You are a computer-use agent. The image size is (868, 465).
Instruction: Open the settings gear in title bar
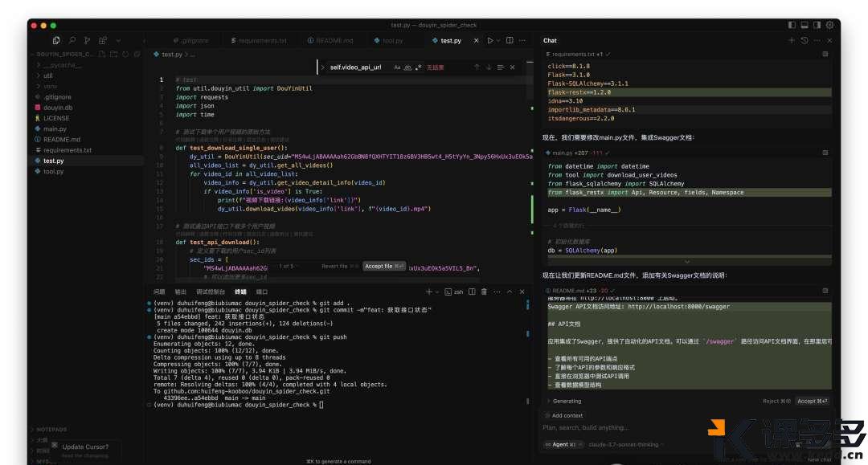pos(829,25)
